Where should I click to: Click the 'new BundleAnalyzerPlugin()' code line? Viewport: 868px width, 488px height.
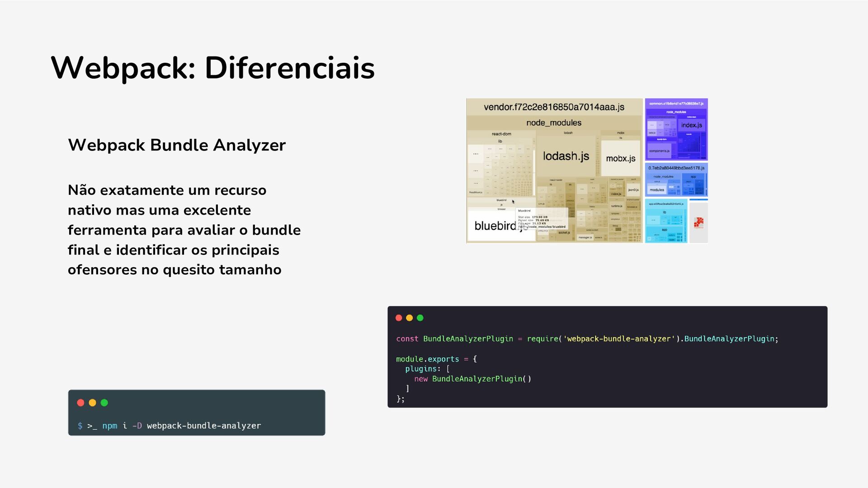[472, 379]
